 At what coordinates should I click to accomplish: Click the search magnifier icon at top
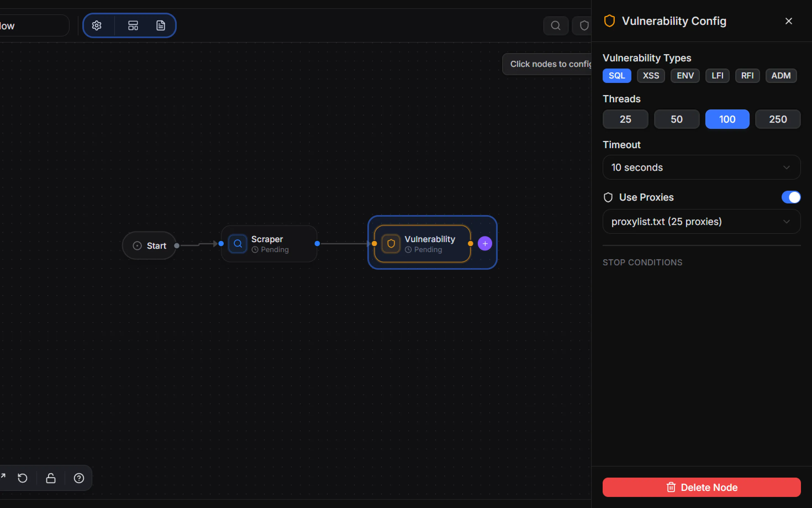click(x=555, y=25)
